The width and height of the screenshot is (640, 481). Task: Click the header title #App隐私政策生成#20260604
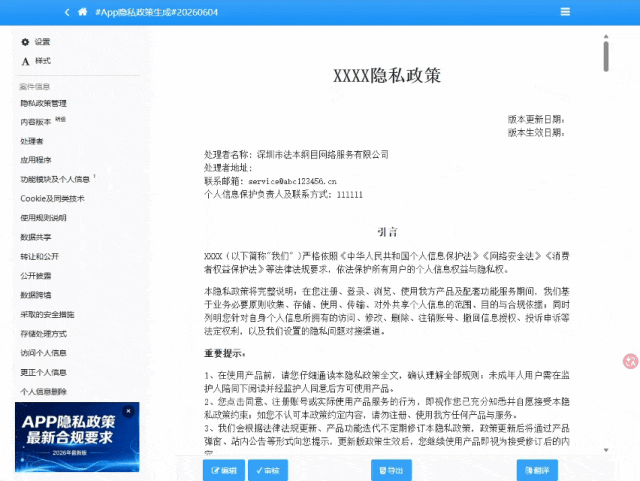157,12
